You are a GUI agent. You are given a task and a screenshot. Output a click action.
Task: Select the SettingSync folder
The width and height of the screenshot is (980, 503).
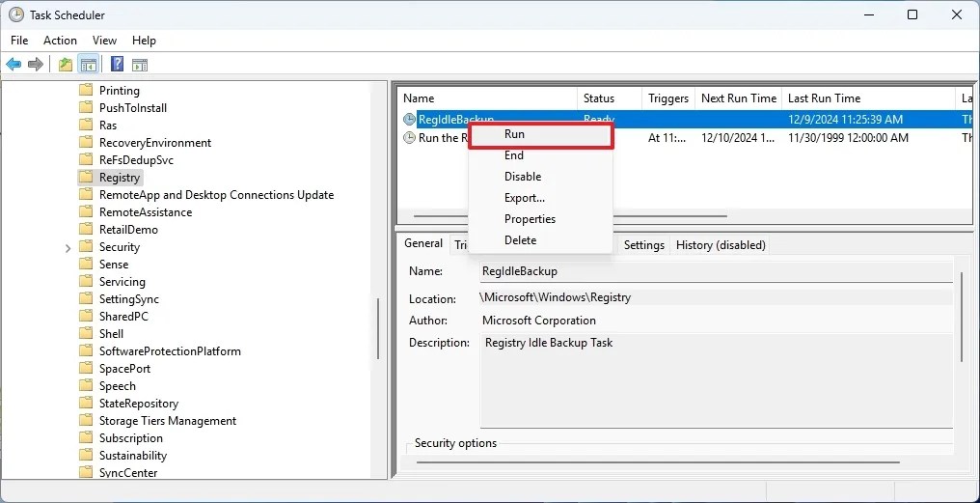click(x=128, y=299)
